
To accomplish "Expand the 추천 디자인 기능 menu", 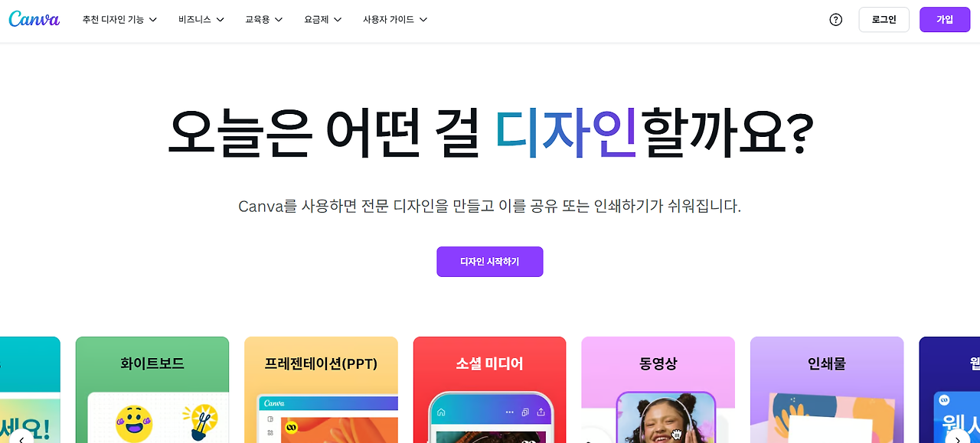I will point(119,19).
